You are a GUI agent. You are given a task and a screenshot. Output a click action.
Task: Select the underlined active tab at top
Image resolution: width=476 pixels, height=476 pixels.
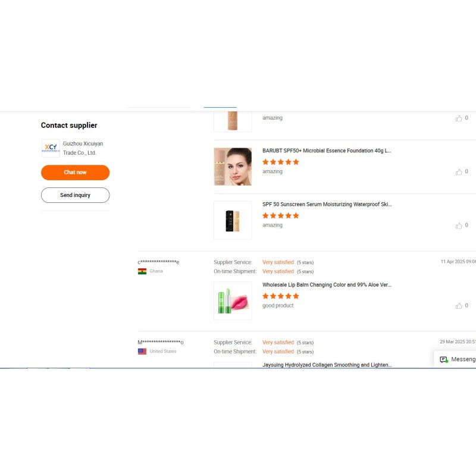click(220, 107)
